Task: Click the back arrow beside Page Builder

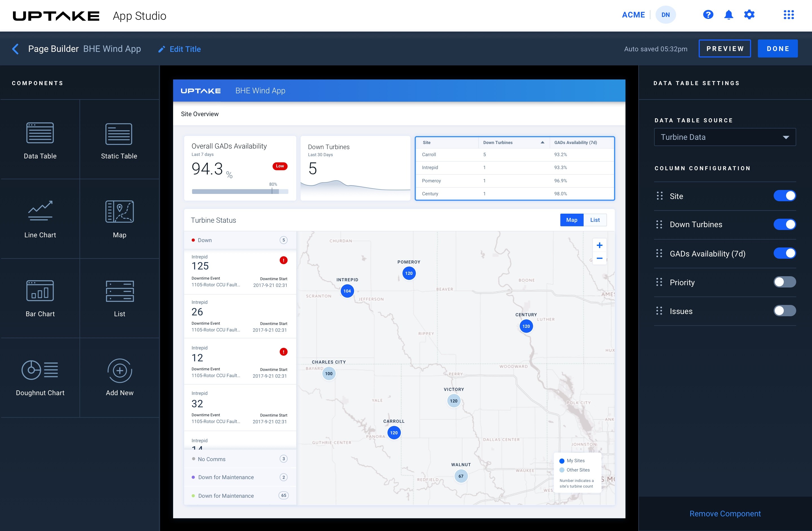Action: point(15,49)
